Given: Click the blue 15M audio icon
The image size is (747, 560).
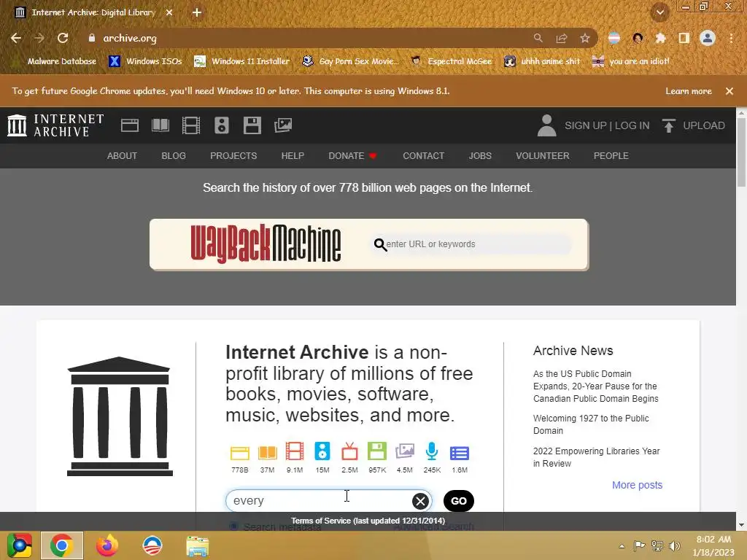Looking at the screenshot, I should click(322, 451).
